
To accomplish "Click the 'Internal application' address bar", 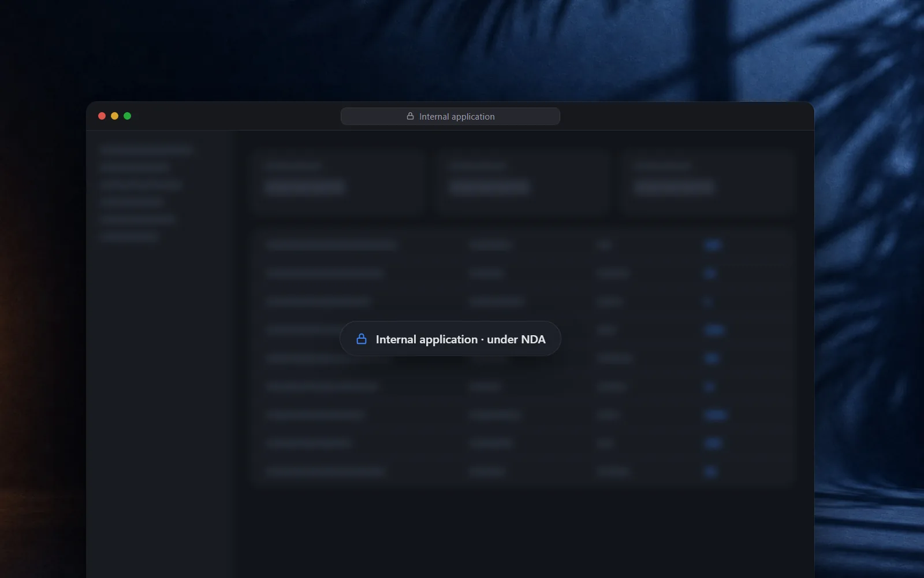I will point(450,116).
